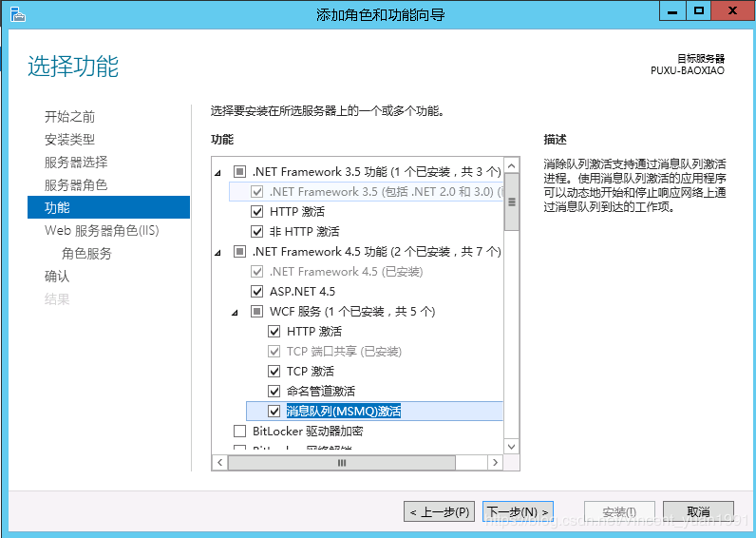Image resolution: width=756 pixels, height=538 pixels.
Task: Select 命名管道激活 row label
Action: click(321, 391)
